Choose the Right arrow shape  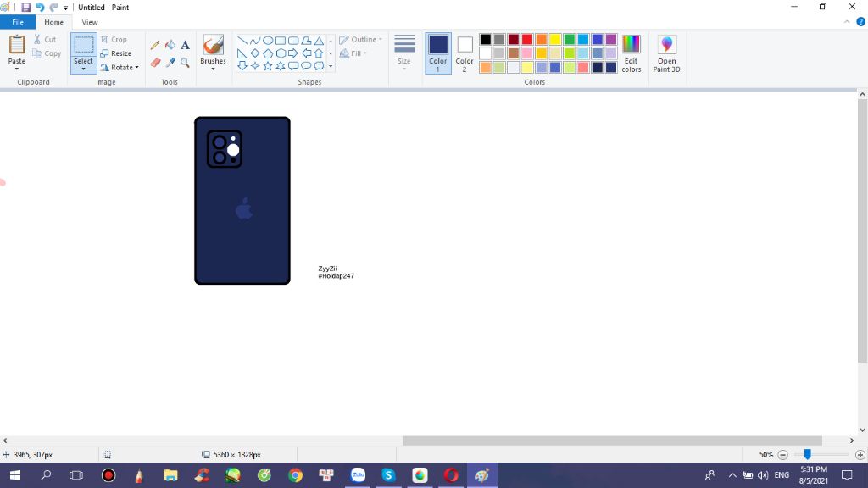293,53
